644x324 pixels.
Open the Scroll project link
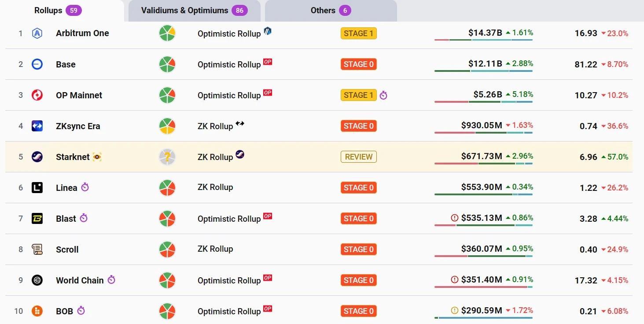[x=67, y=250]
